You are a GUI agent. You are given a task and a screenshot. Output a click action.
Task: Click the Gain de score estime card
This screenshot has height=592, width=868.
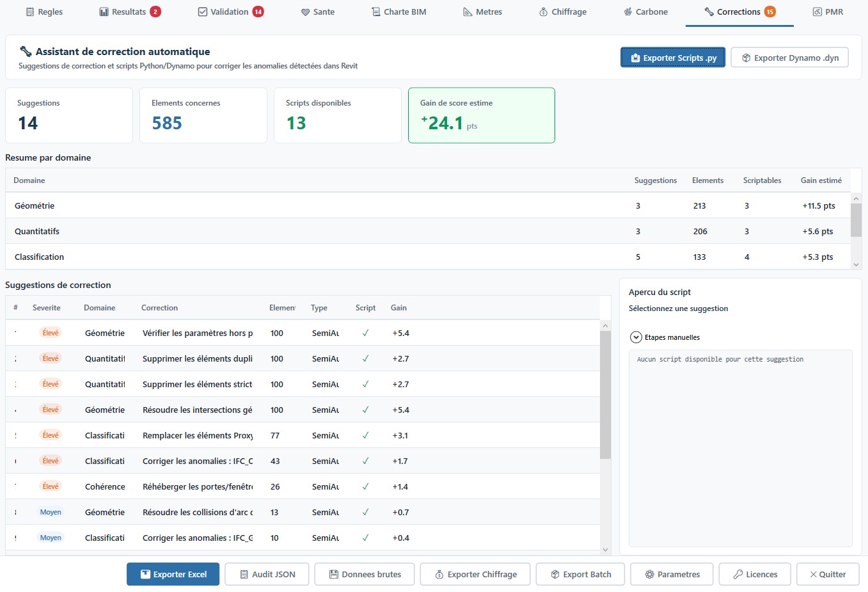[482, 115]
